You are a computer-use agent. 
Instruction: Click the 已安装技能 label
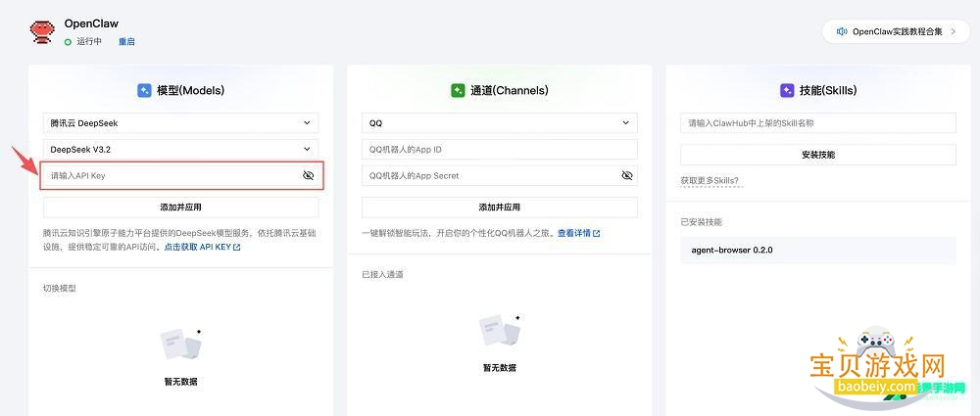[x=702, y=222]
